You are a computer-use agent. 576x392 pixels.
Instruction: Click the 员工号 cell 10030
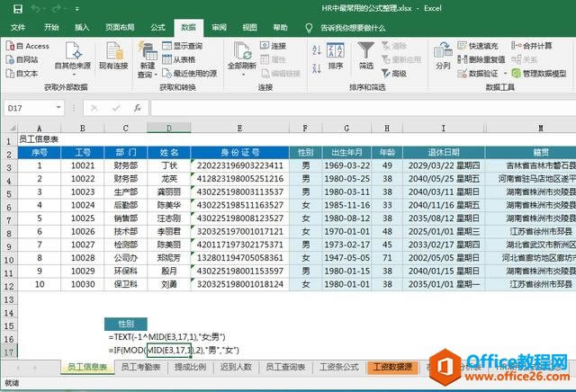click(x=83, y=284)
